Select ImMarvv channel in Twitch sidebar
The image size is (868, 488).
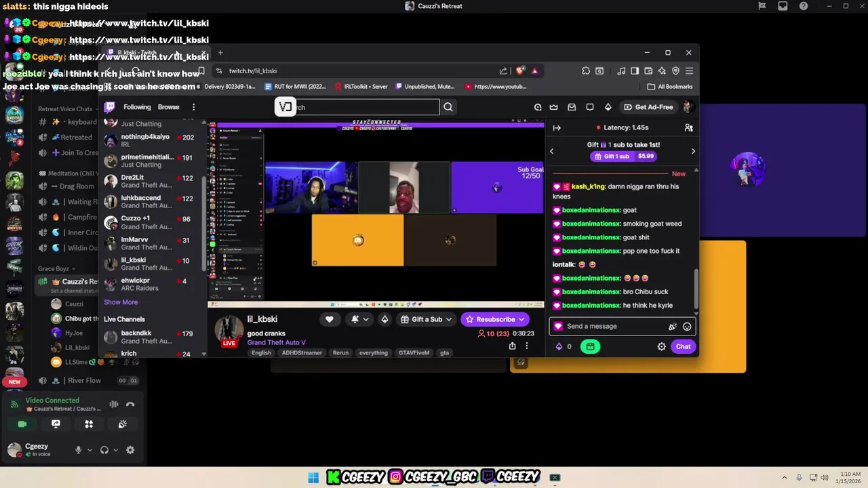pyautogui.click(x=152, y=243)
